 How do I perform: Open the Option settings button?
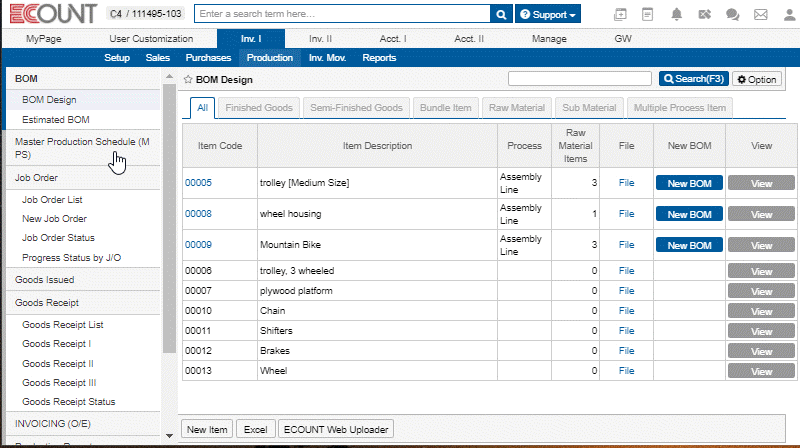pos(757,80)
